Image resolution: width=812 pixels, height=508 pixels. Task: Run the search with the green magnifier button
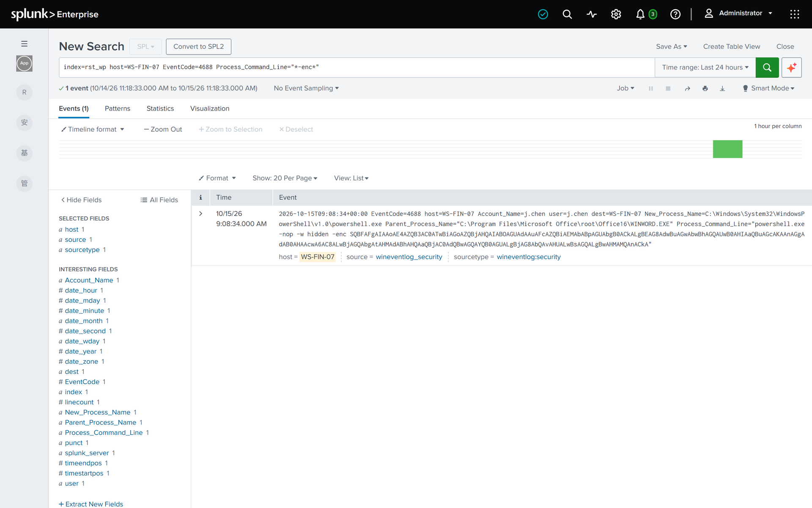767,67
